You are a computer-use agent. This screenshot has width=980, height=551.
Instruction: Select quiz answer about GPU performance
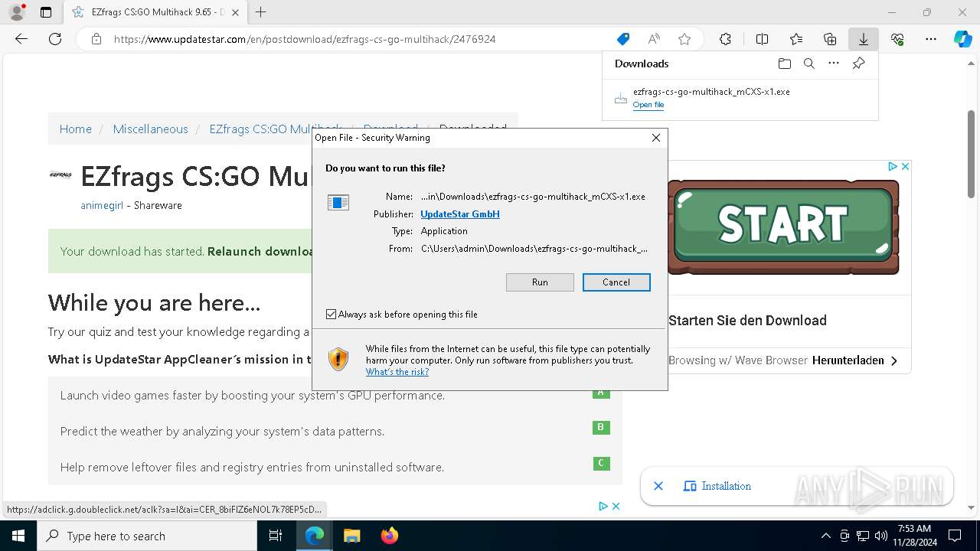tap(253, 396)
